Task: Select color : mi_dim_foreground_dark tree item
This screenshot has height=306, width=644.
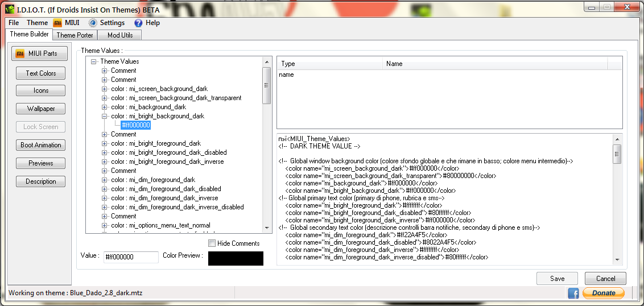Action: [x=153, y=180]
